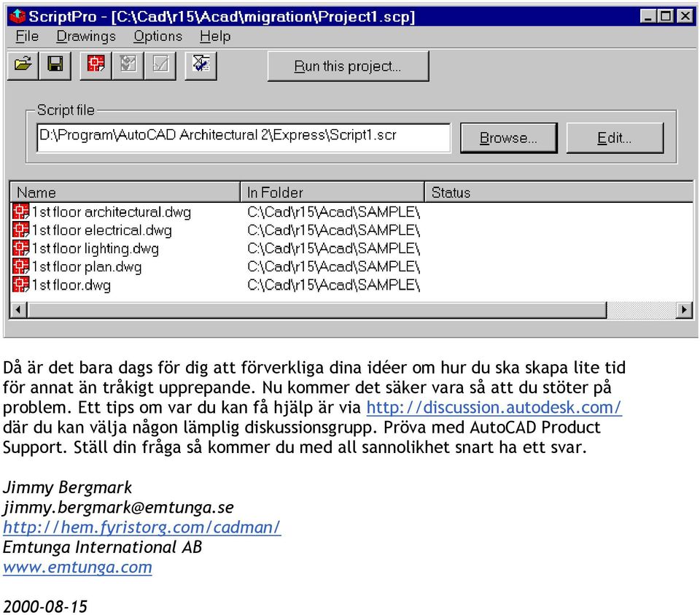Image resolution: width=700 pixels, height=615 pixels.
Task: Open the Help menu
Action: point(214,36)
